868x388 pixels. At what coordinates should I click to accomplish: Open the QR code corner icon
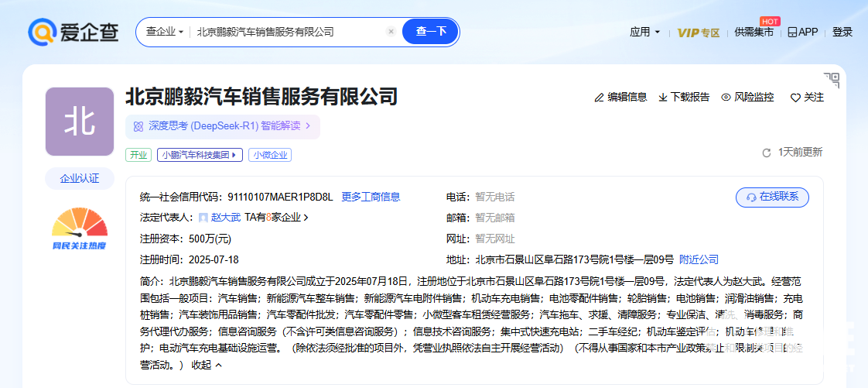(x=832, y=80)
